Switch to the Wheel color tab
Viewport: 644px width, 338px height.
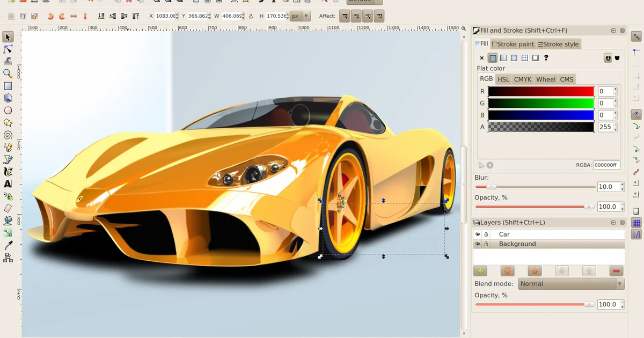tap(546, 79)
